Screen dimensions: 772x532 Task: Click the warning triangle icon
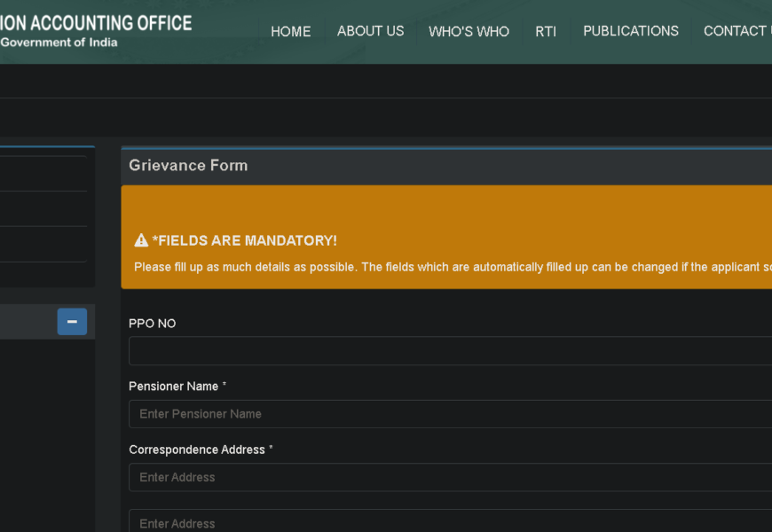(141, 240)
